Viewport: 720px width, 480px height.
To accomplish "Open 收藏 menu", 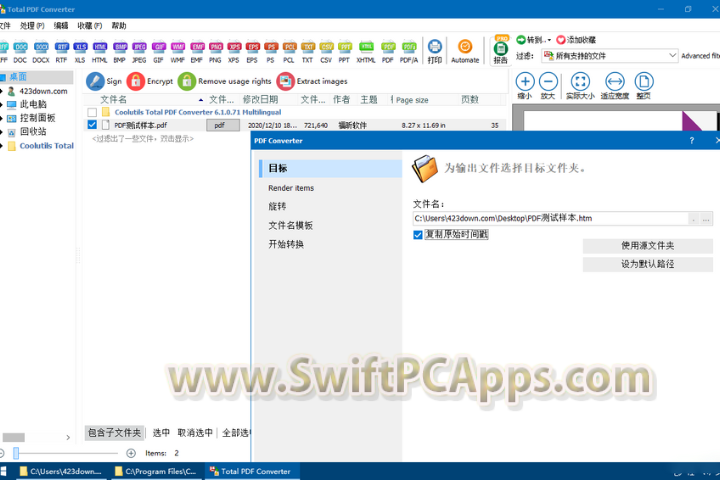I will (x=90, y=26).
